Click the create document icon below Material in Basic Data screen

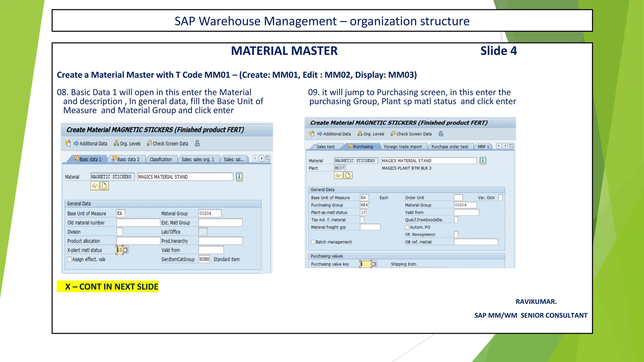click(x=104, y=186)
